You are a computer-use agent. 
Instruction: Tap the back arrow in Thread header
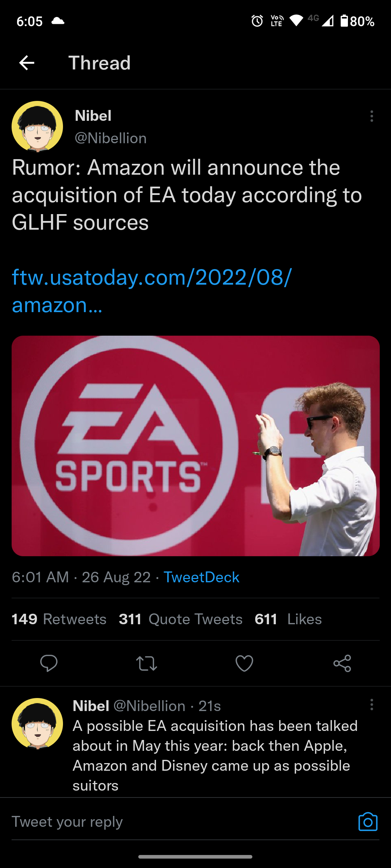click(x=27, y=63)
